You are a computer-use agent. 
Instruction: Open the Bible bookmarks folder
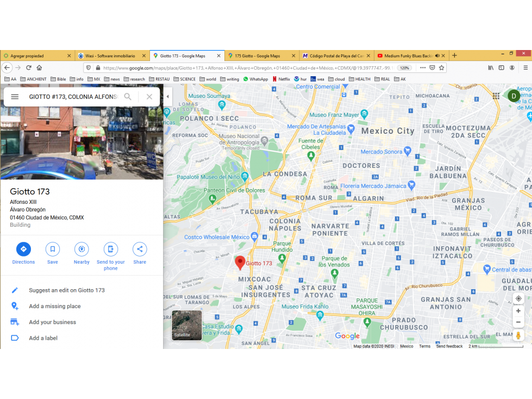click(58, 79)
